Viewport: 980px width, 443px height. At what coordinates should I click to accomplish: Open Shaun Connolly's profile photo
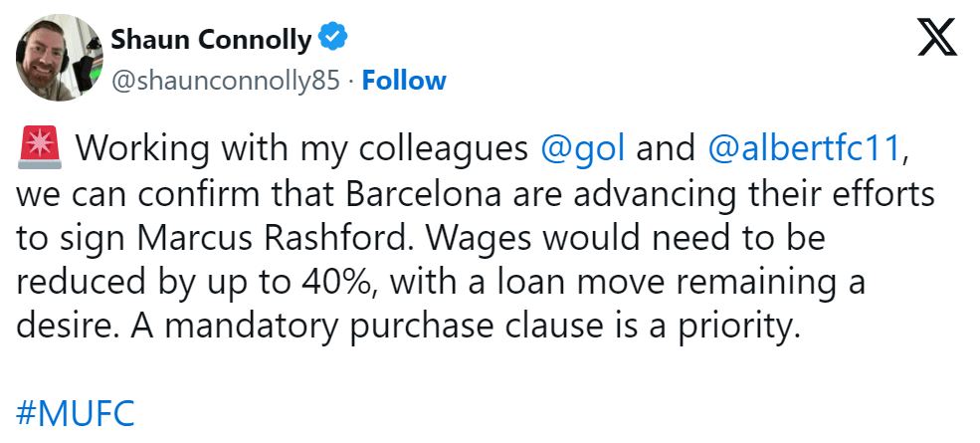pyautogui.click(x=60, y=58)
